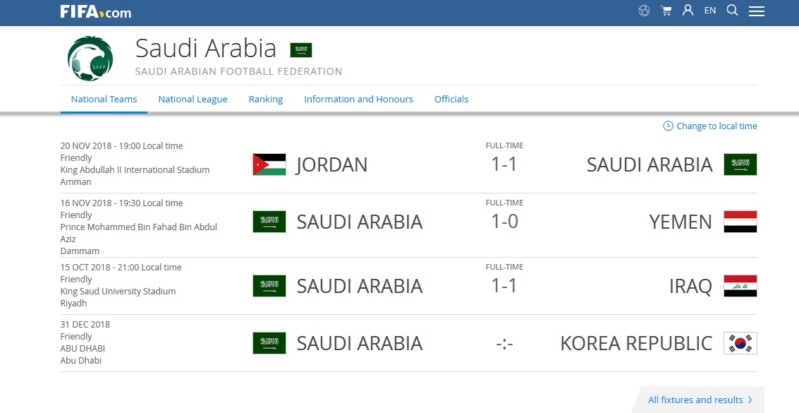Click the user account icon

[688, 10]
